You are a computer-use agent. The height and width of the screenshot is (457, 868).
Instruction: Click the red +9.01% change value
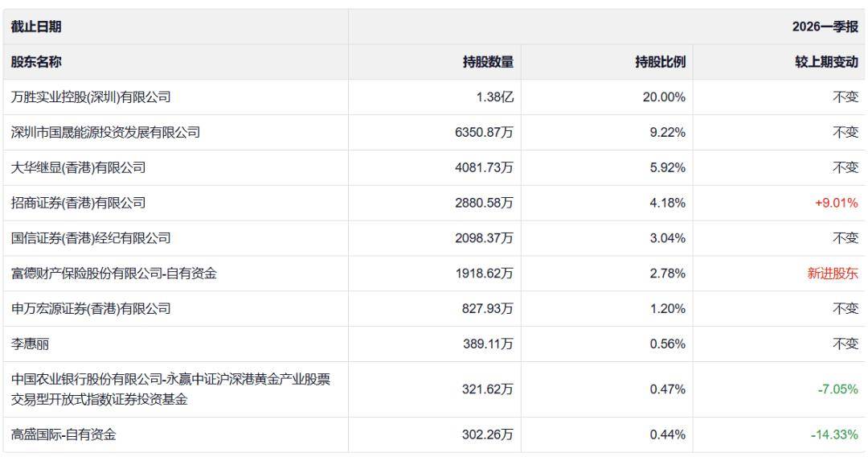(837, 203)
